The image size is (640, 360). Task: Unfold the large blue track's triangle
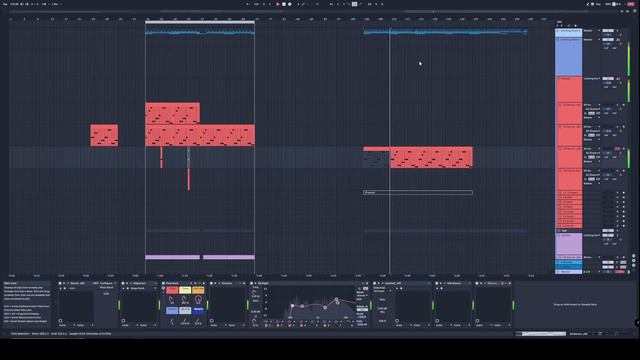click(x=558, y=40)
